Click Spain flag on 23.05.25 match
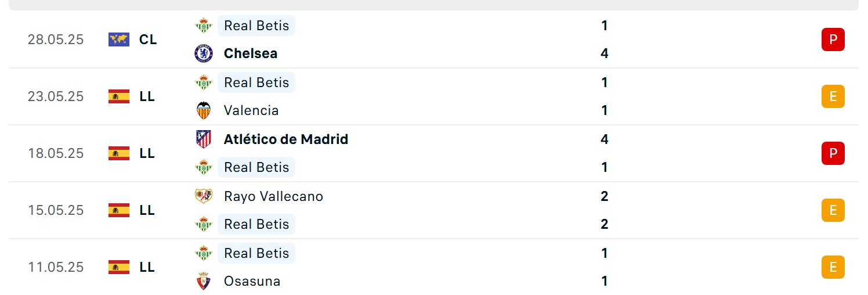This screenshot has width=868, height=295. [x=119, y=96]
